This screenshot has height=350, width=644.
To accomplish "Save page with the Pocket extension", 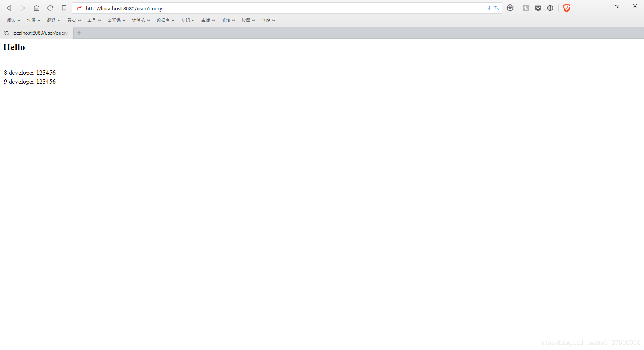I will tap(538, 8).
